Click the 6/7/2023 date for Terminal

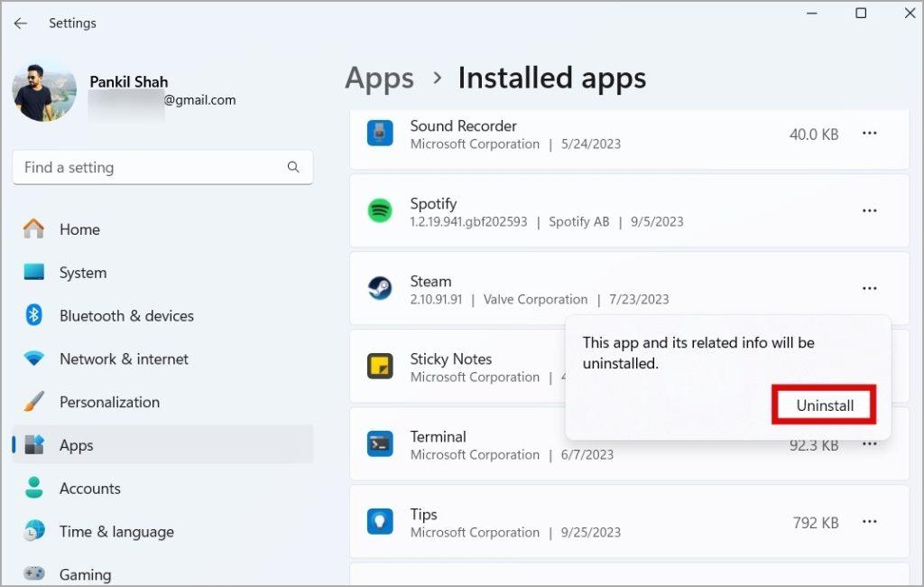click(587, 455)
